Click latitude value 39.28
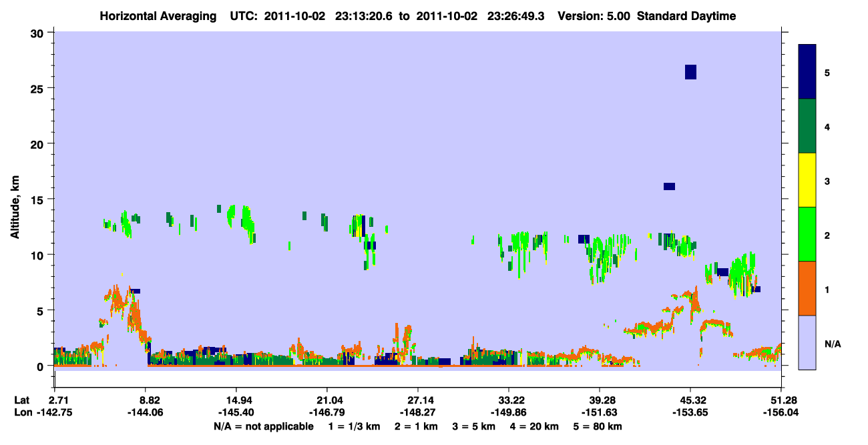 600,400
